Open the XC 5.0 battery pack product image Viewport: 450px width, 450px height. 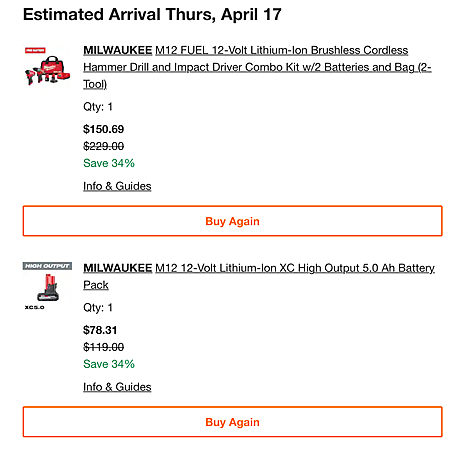pyautogui.click(x=48, y=288)
